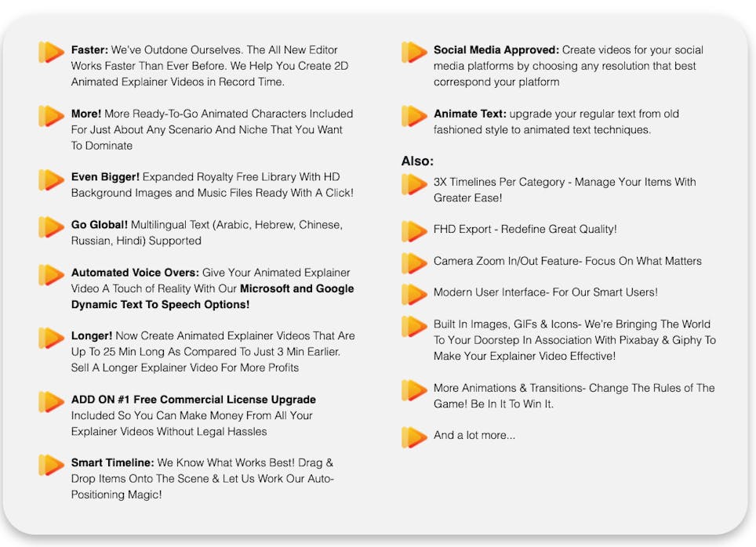Select the arrow icon beside Even Bigger!
Viewport: 756px width, 547px height.
[x=52, y=179]
